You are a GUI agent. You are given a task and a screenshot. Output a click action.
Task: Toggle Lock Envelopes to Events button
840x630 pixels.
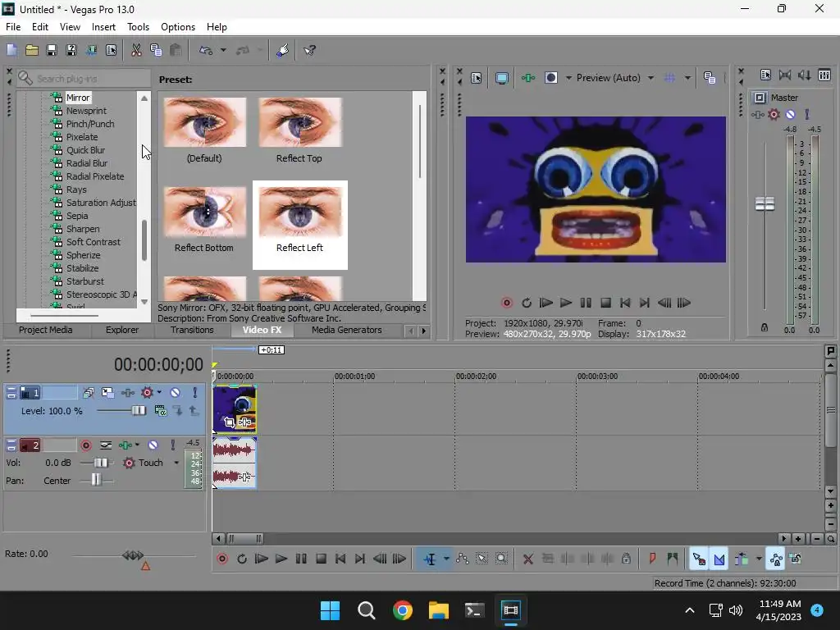[x=776, y=559]
